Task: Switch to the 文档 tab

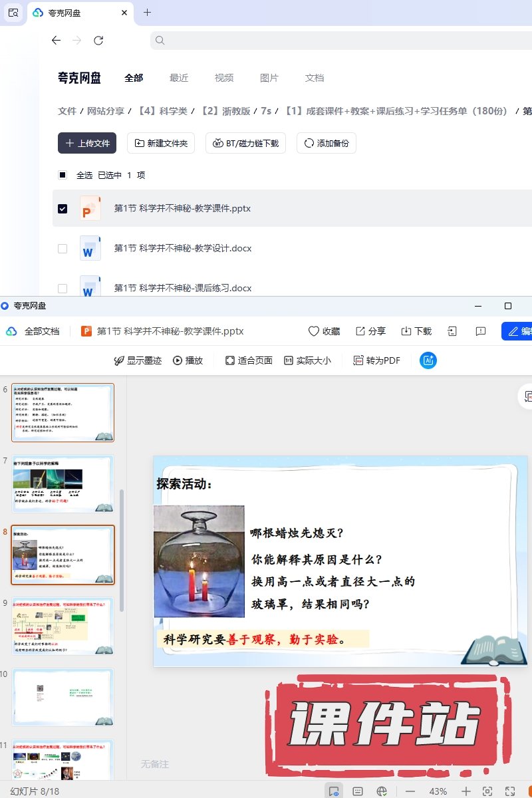Action: 315,78
